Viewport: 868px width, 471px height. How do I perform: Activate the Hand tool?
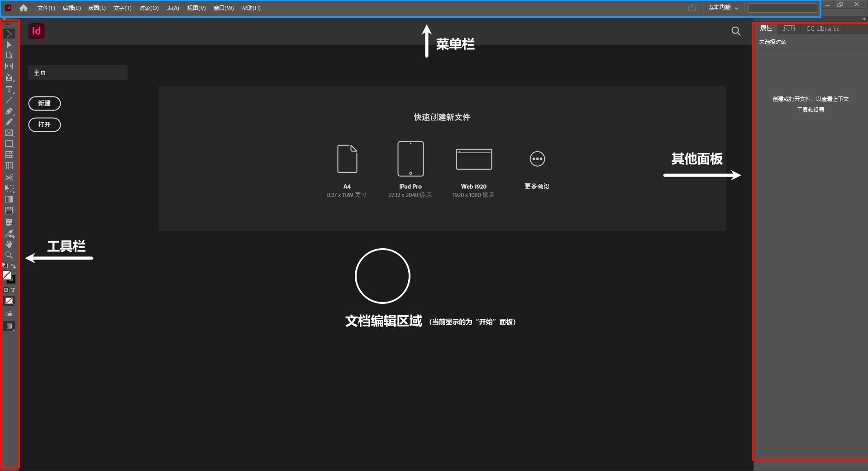pos(9,244)
